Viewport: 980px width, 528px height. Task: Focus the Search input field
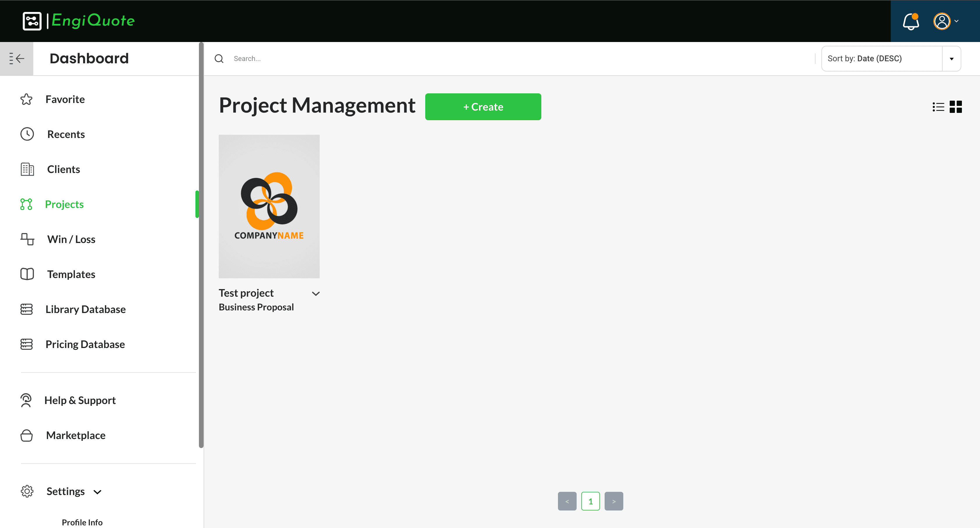tap(495, 59)
